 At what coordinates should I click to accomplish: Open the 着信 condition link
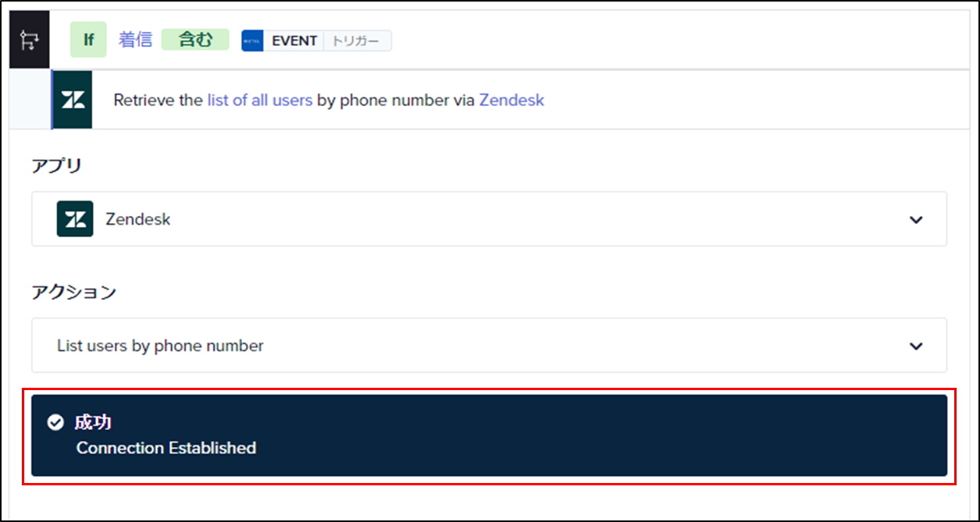pos(136,40)
